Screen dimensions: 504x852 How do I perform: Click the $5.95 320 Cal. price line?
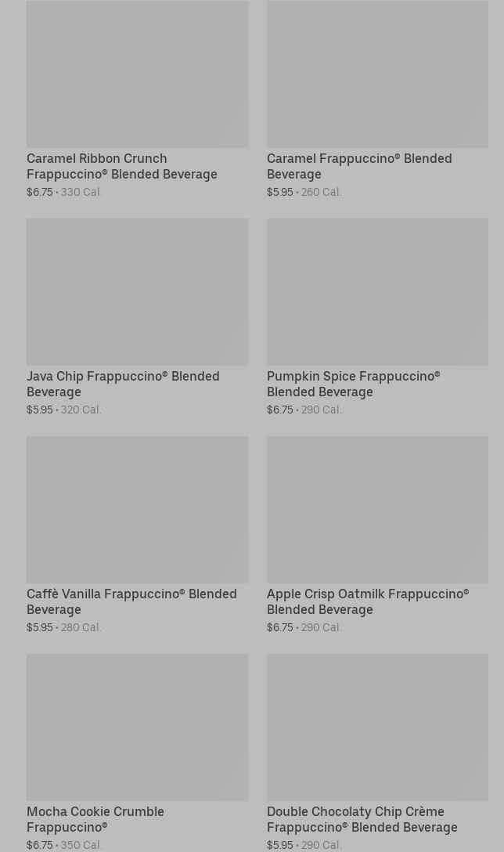click(x=64, y=410)
